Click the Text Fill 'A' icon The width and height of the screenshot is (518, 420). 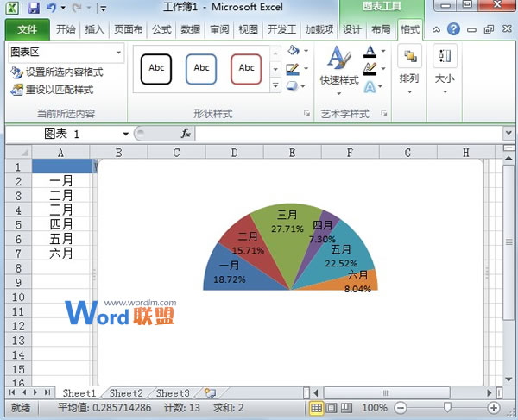click(370, 52)
